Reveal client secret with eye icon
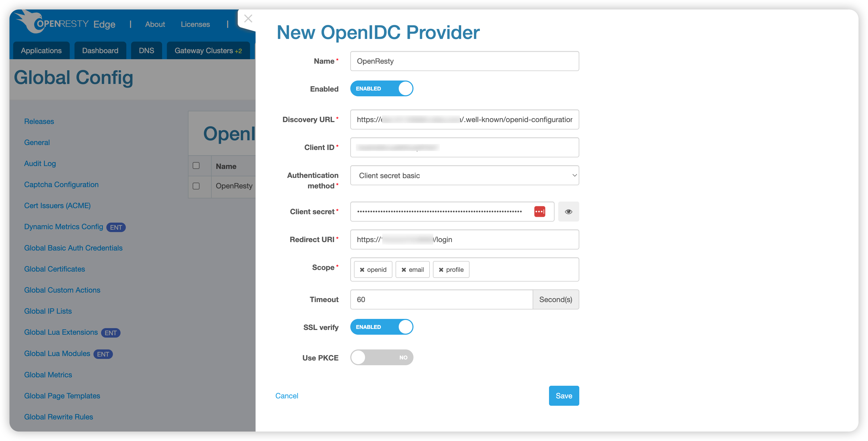The height and width of the screenshot is (441, 868). click(568, 212)
